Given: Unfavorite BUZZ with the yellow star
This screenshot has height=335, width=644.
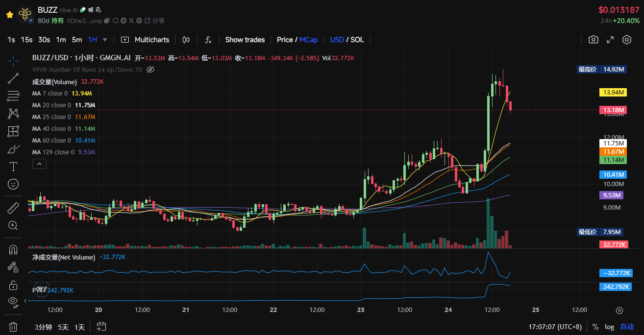Looking at the screenshot, I should coord(9,15).
